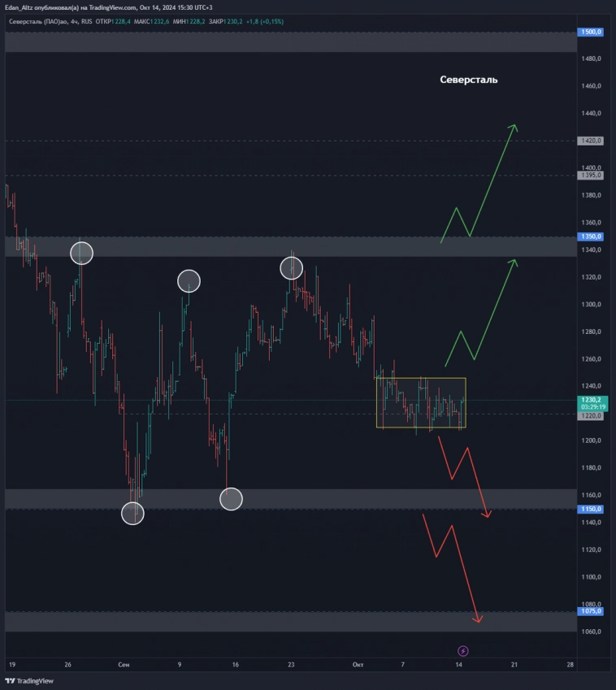Image resolution: width=616 pixels, height=690 pixels.
Task: Select the circle marker near September 16 low
Action: tap(232, 499)
